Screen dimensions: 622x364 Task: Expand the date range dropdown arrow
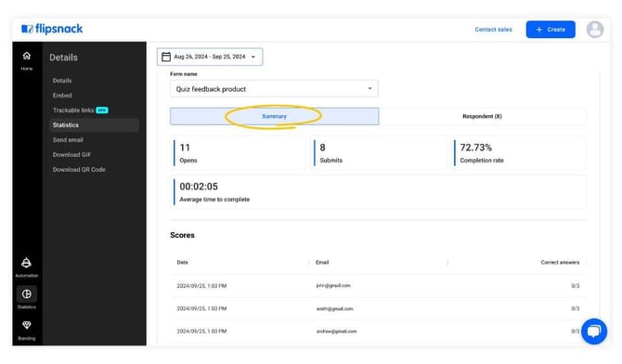coord(253,57)
